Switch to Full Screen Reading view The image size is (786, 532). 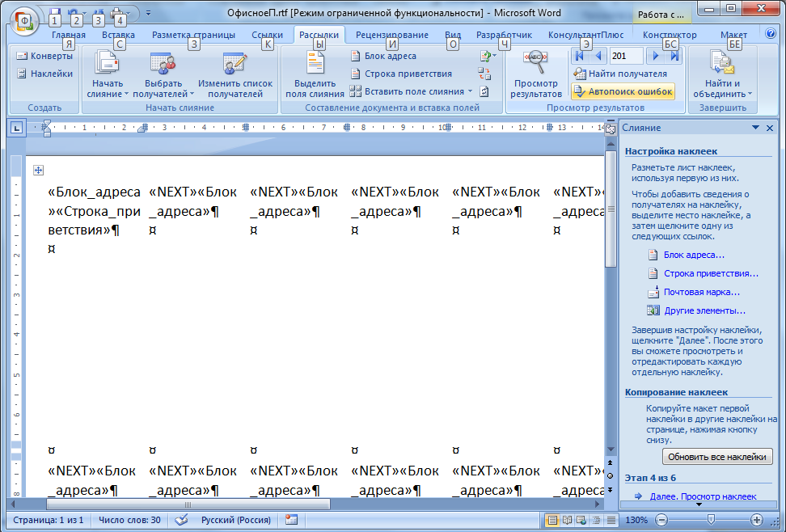click(567, 520)
